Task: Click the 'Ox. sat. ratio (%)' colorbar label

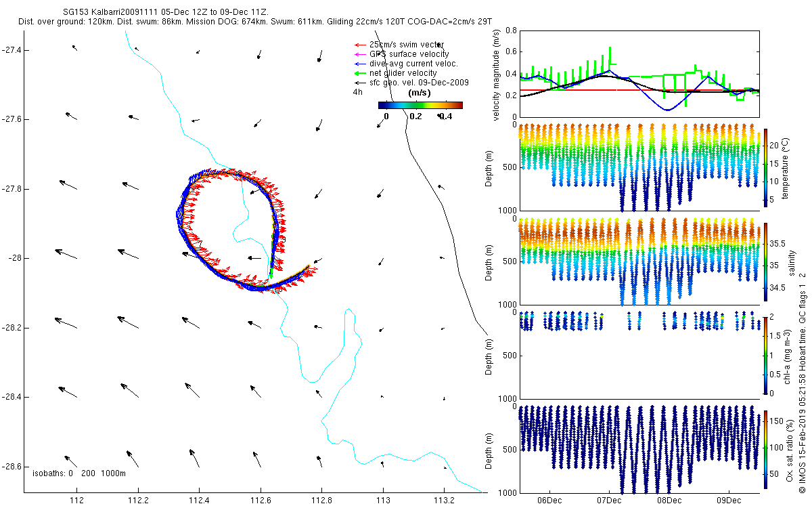Action: 790,449
